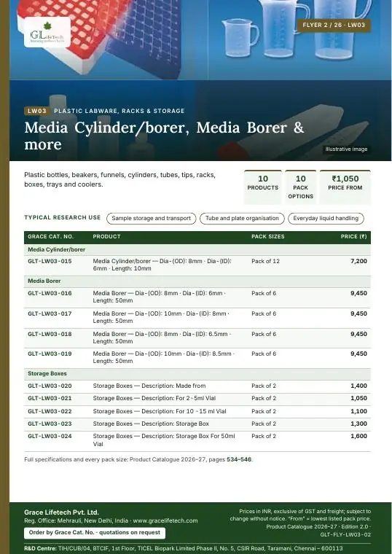The image size is (392, 554).
Task: Click the GLT-LW03-015 Media Cylinder/borer product description
Action: point(162,265)
